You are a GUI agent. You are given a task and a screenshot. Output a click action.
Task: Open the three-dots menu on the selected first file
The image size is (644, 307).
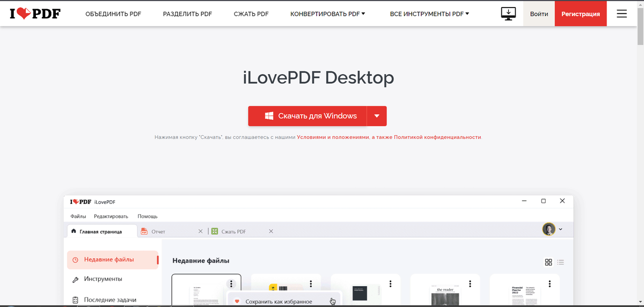pyautogui.click(x=231, y=284)
